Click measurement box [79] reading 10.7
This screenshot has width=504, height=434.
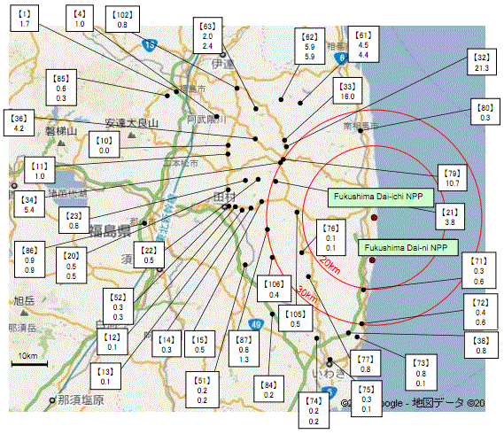(453, 178)
